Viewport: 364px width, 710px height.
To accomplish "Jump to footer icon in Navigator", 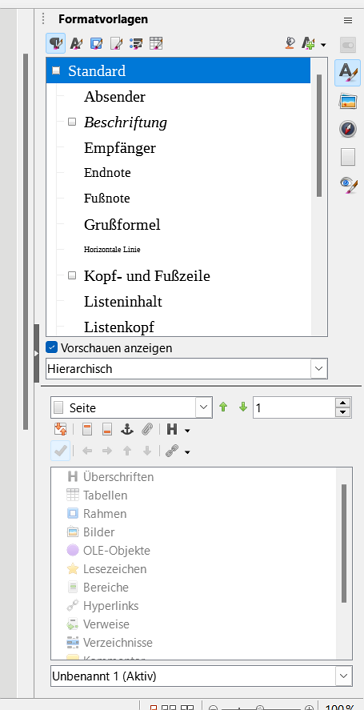I will tap(106, 429).
